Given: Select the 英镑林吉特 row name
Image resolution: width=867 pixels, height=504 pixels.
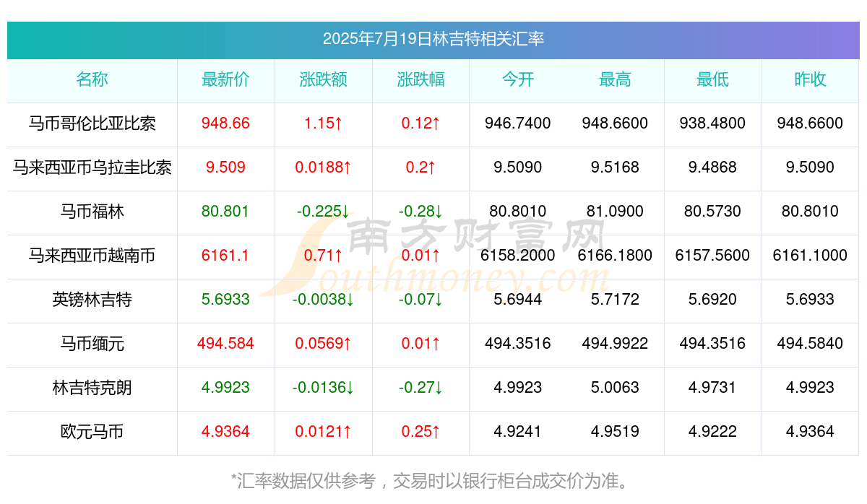Looking at the screenshot, I should pyautogui.click(x=92, y=300).
